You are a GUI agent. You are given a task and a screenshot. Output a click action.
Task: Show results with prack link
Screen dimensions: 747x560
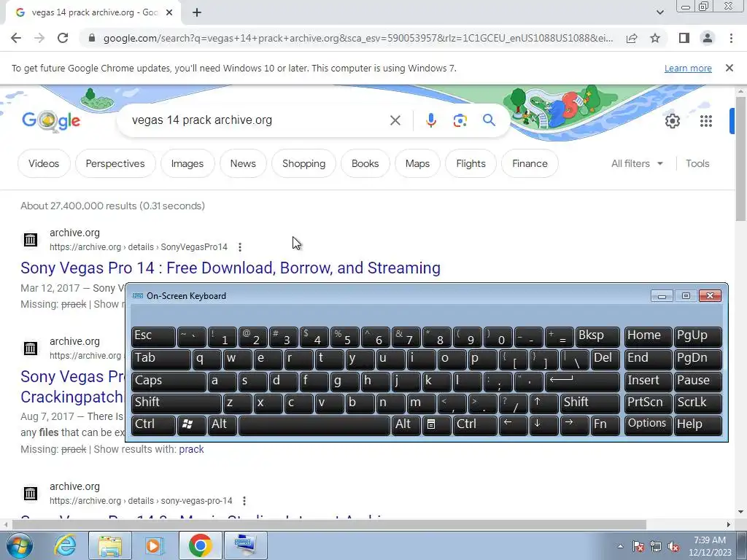(x=192, y=449)
